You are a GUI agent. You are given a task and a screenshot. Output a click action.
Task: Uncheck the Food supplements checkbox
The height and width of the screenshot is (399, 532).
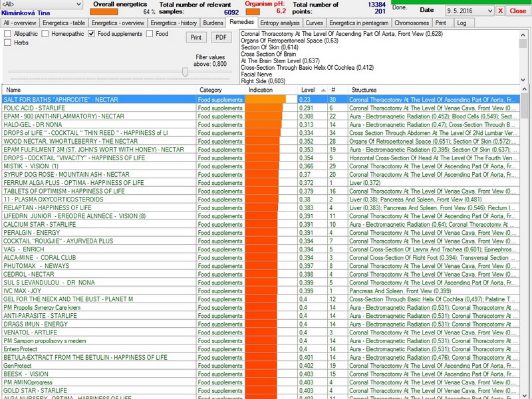(x=91, y=34)
